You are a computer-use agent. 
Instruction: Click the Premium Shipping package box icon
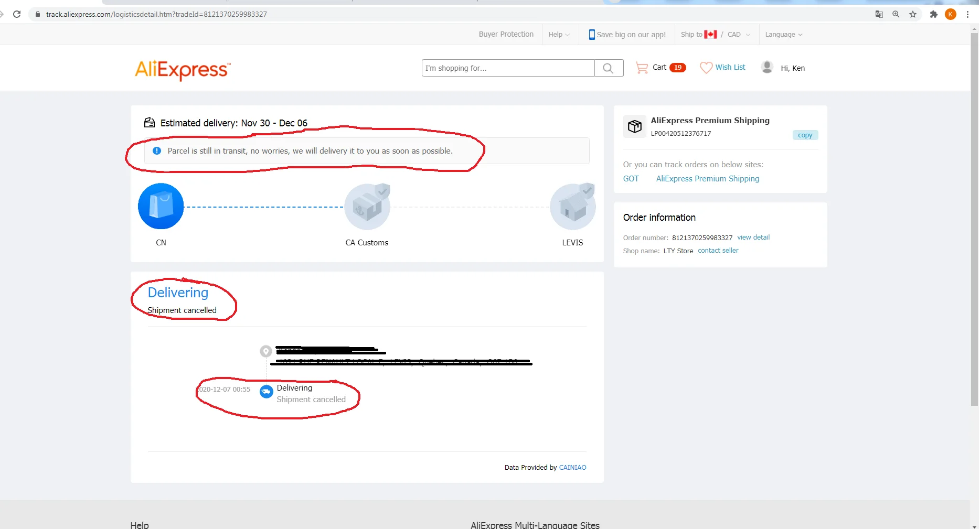635,126
